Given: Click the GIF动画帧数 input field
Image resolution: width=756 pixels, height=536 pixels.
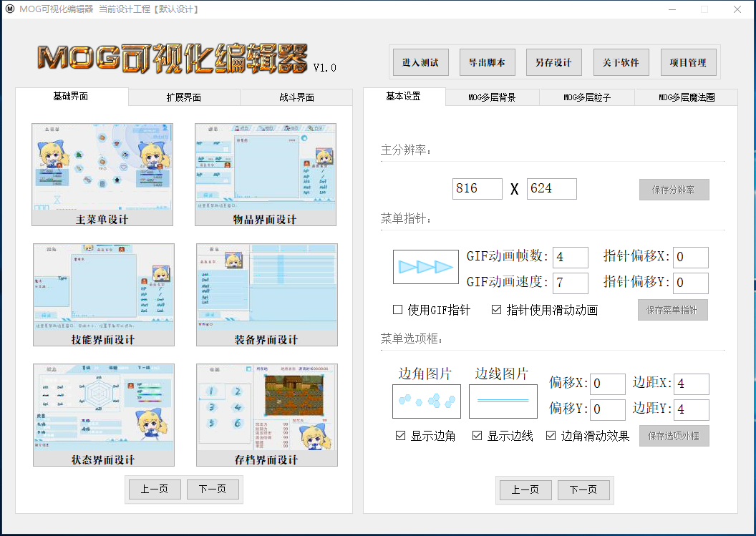Looking at the screenshot, I should 571,258.
